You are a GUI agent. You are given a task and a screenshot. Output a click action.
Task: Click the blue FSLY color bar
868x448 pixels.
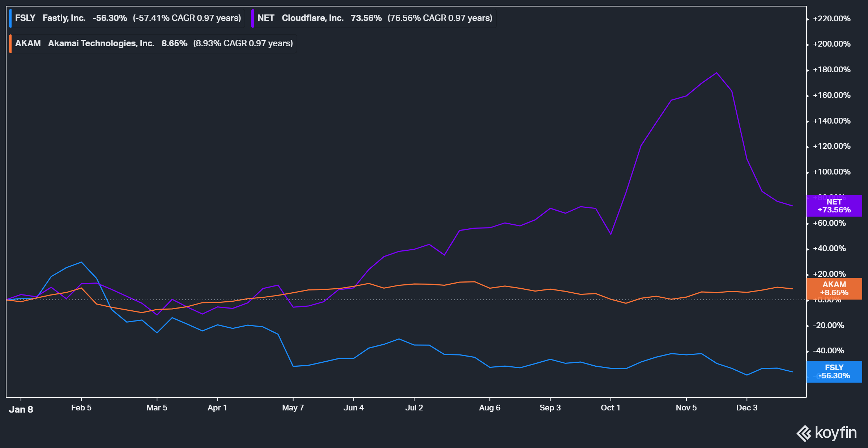point(10,18)
